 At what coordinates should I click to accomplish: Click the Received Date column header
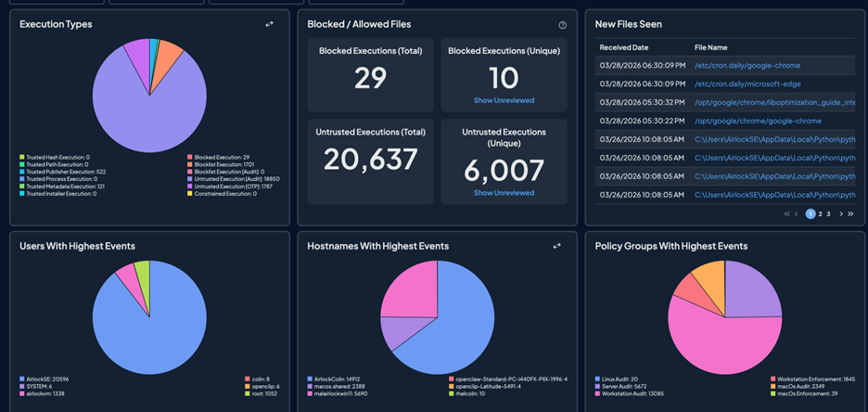point(624,46)
